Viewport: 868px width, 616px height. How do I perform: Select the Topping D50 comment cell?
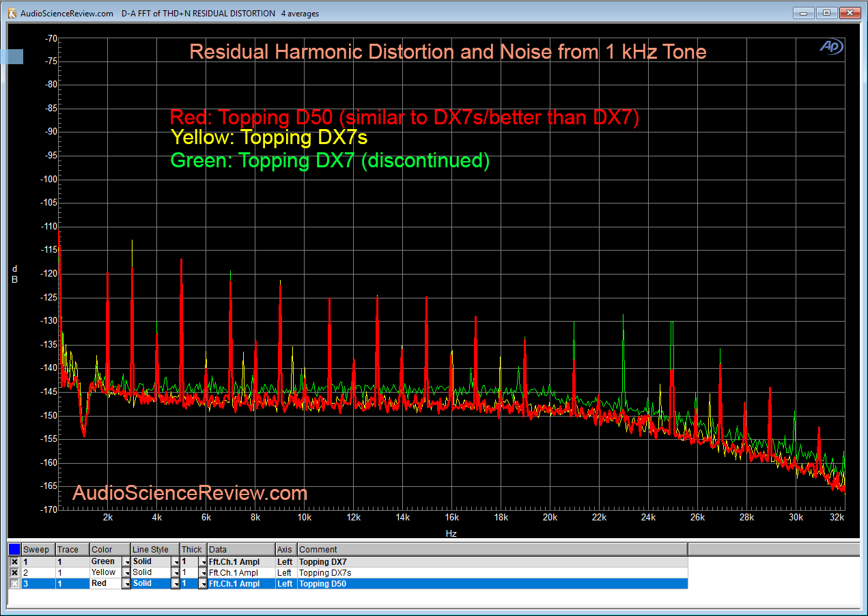492,583
